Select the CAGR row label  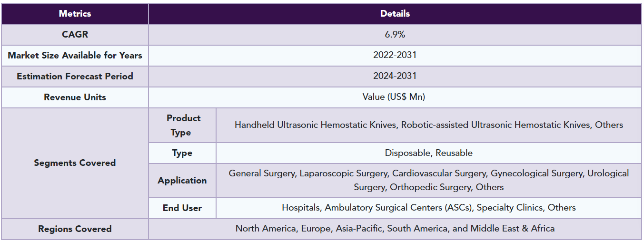pos(75,35)
